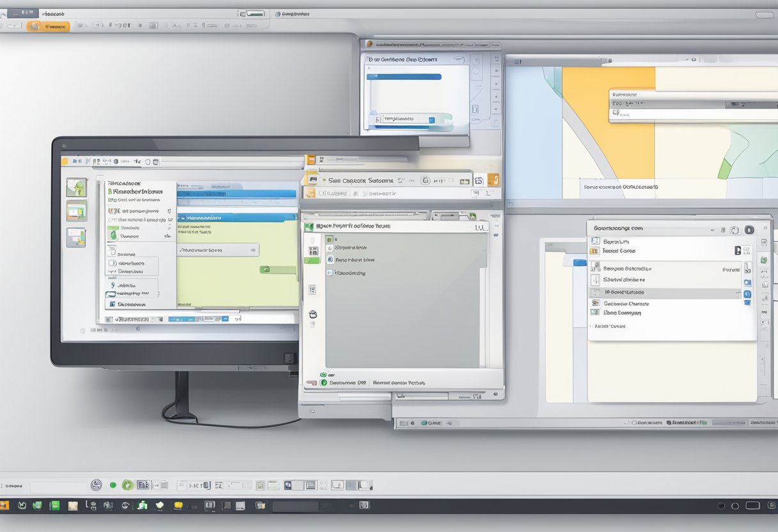Select the top green thumbnail in monitor sidebar

coord(76,187)
